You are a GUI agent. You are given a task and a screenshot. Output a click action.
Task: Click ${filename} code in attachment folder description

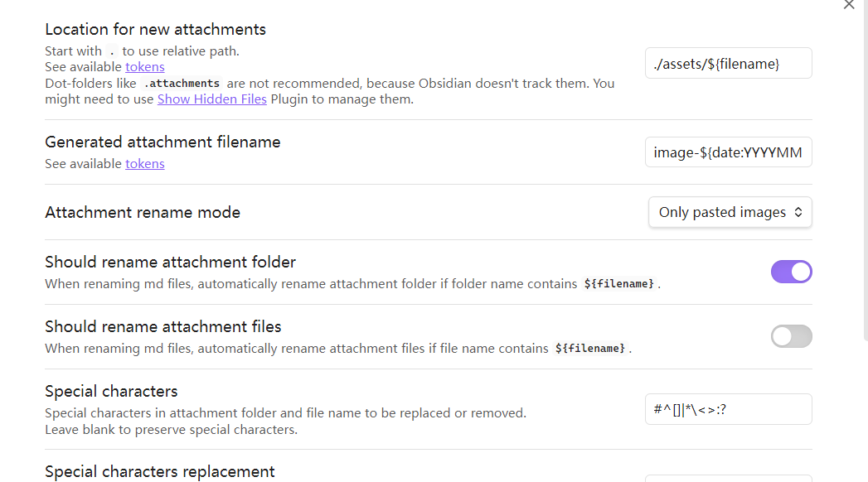[x=618, y=284]
